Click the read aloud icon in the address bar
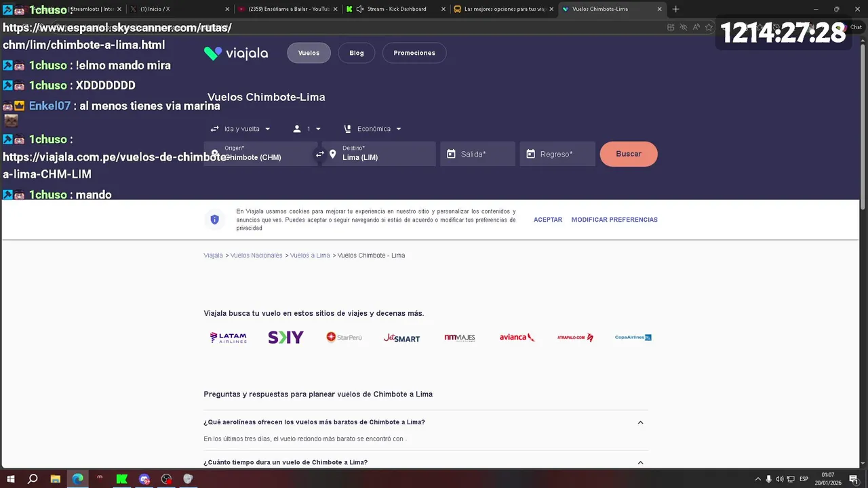Viewport: 868px width, 488px height. point(696,27)
